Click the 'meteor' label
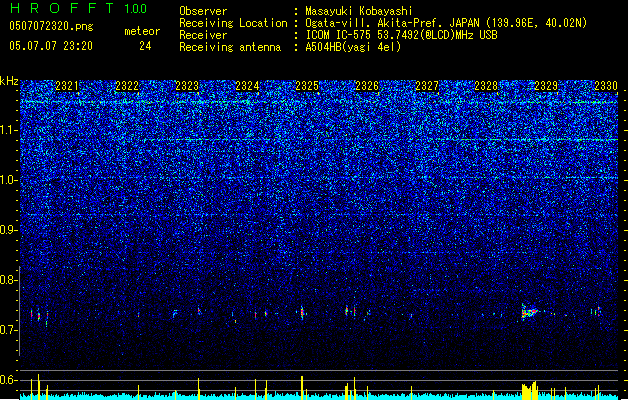The height and width of the screenshot is (400, 629). point(142,31)
